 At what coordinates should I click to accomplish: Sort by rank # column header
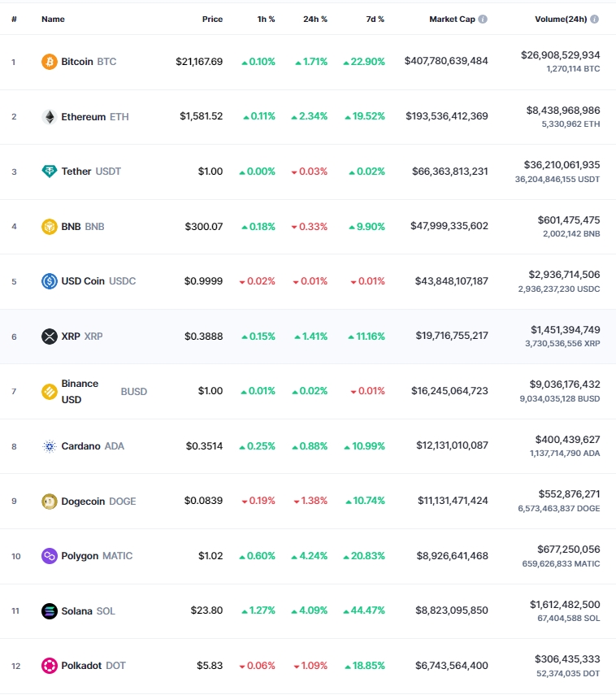click(x=14, y=19)
